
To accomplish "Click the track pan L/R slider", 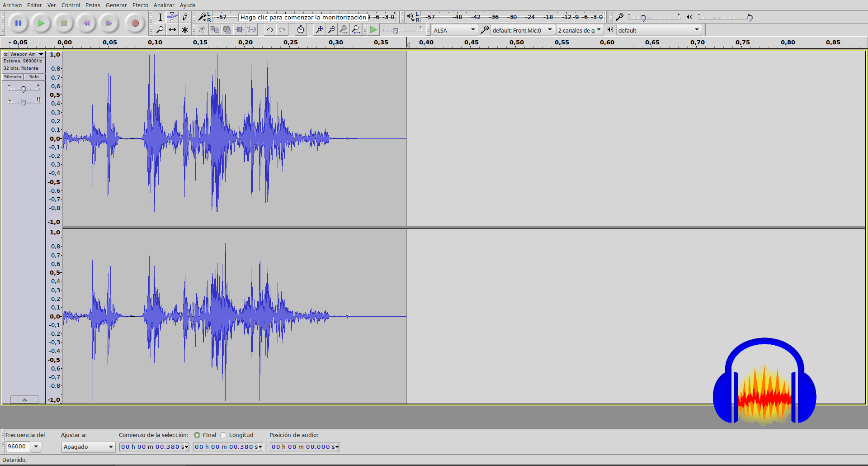I will pos(24,103).
